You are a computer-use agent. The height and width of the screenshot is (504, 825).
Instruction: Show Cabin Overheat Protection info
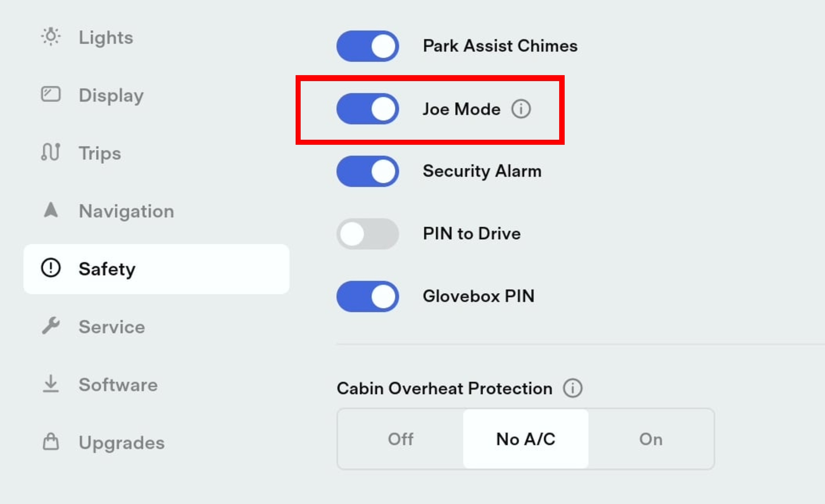[x=572, y=388]
